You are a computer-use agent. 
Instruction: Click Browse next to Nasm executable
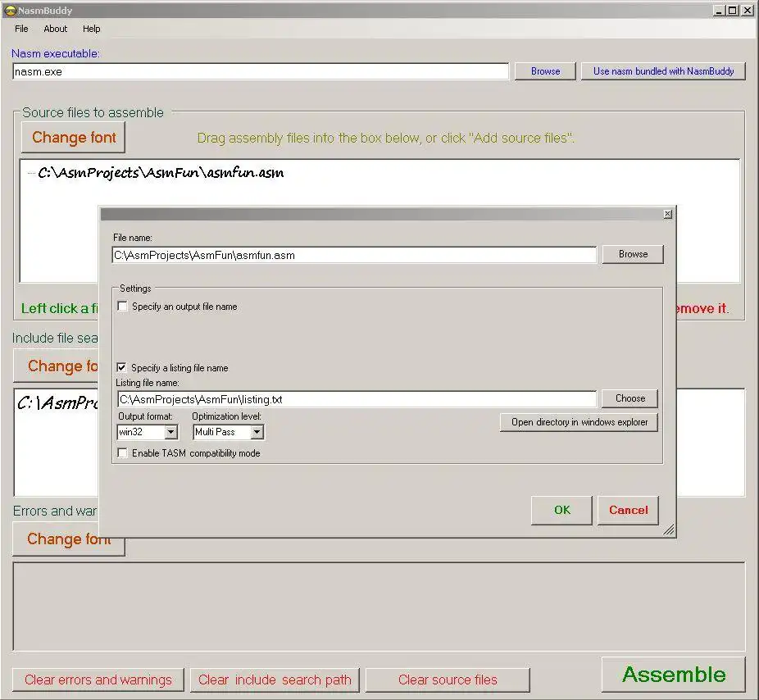pyautogui.click(x=545, y=71)
